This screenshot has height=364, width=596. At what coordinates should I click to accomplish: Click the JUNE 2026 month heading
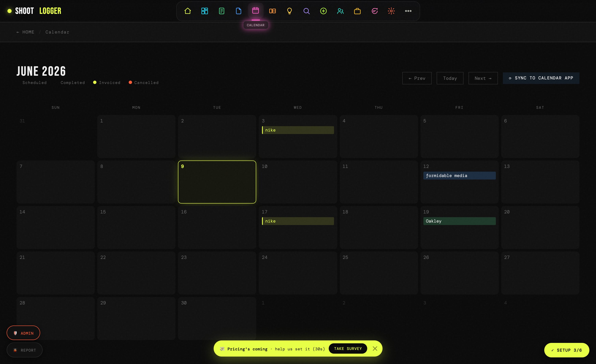(x=41, y=71)
